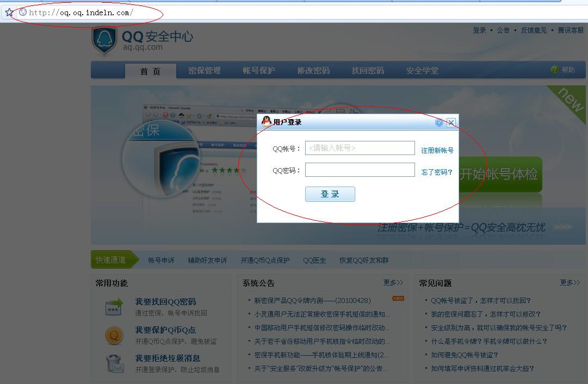Open announcement 中国移动用户手机短信修改密码
Image resolution: width=588 pixels, height=384 pixels.
click(x=322, y=327)
